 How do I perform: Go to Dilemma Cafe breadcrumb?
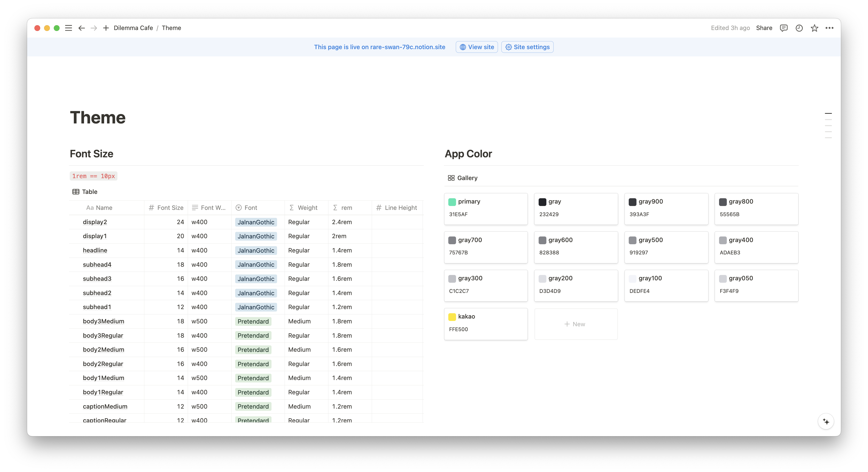point(133,28)
